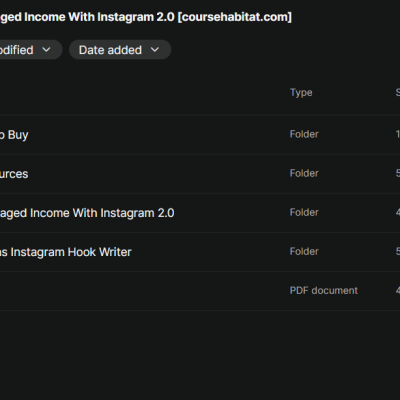Image resolution: width=400 pixels, height=400 pixels.
Task: Click the Folder type in the Hook Writer row
Action: [x=304, y=251]
